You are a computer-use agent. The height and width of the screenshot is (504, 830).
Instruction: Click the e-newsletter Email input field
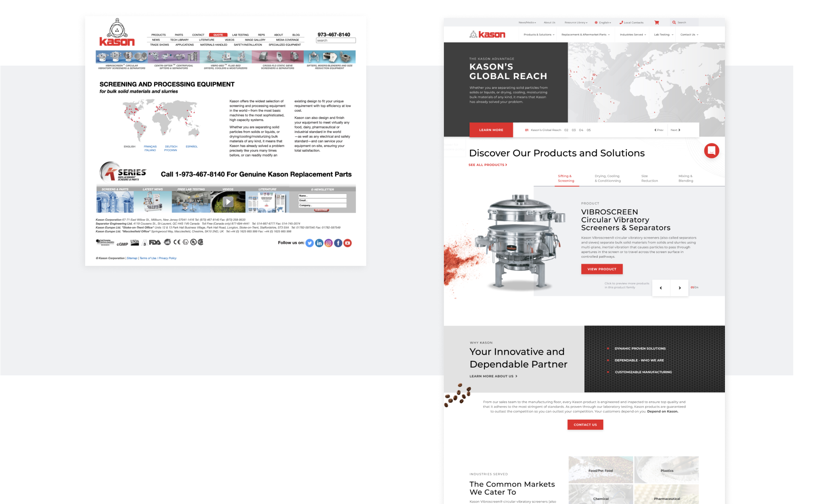322,201
